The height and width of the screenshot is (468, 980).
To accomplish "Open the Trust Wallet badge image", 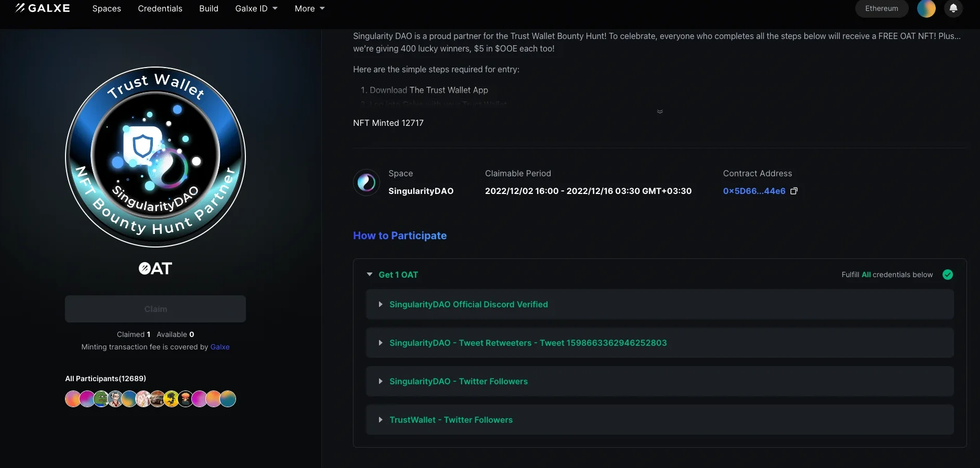I will click(x=155, y=157).
